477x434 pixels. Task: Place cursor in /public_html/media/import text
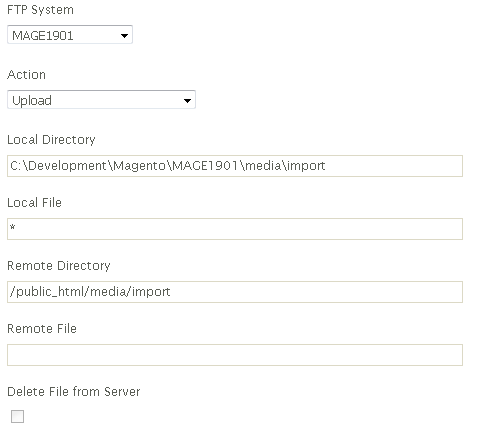tap(90, 292)
